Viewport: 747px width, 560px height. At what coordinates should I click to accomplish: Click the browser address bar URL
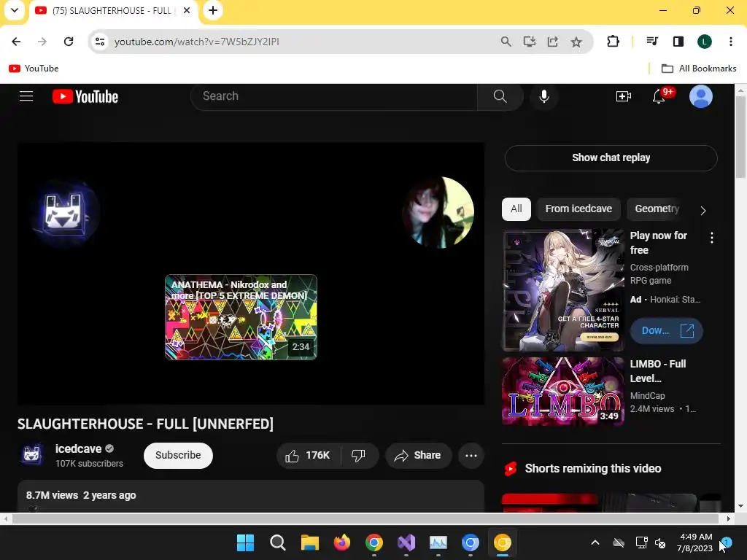[196, 42]
